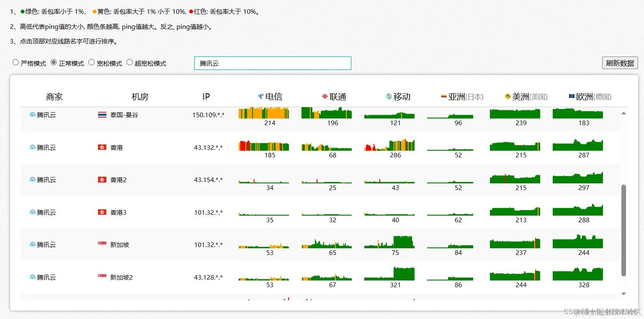Click 移动 ping chart showing 321
This screenshot has width=644, height=319.
point(389,274)
